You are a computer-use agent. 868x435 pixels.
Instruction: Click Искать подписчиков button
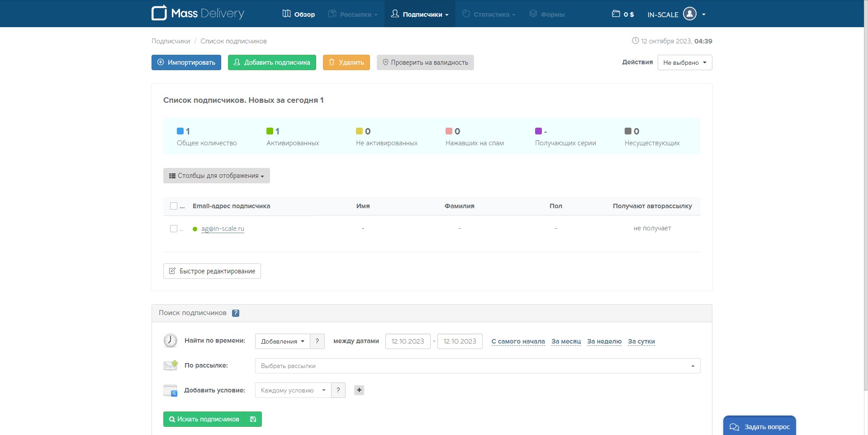coord(204,419)
